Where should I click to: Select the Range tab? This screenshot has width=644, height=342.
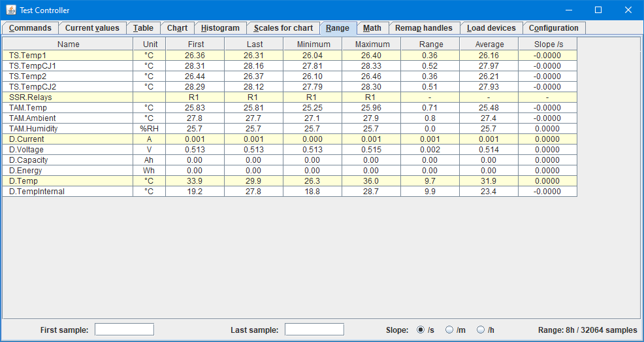click(x=338, y=28)
